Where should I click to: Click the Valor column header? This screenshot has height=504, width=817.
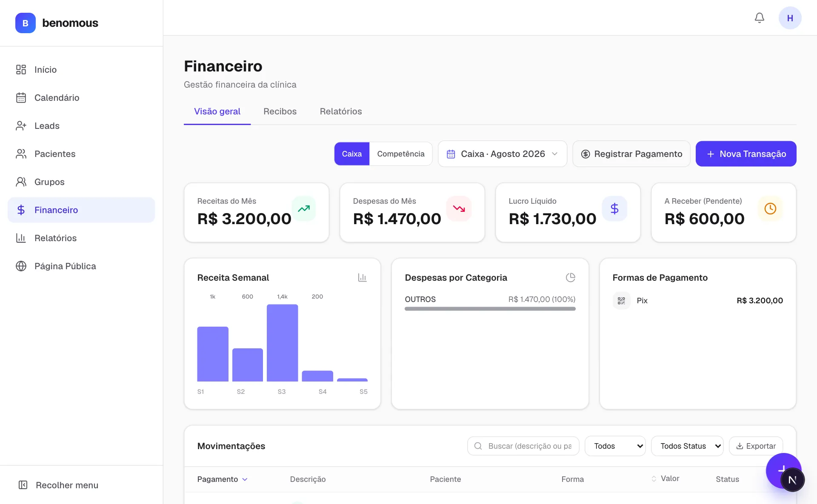click(670, 478)
